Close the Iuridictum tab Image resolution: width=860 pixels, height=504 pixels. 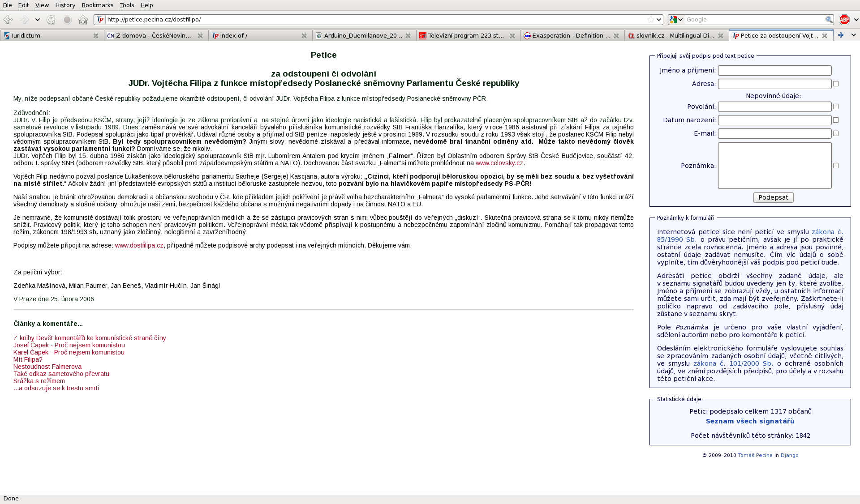96,36
